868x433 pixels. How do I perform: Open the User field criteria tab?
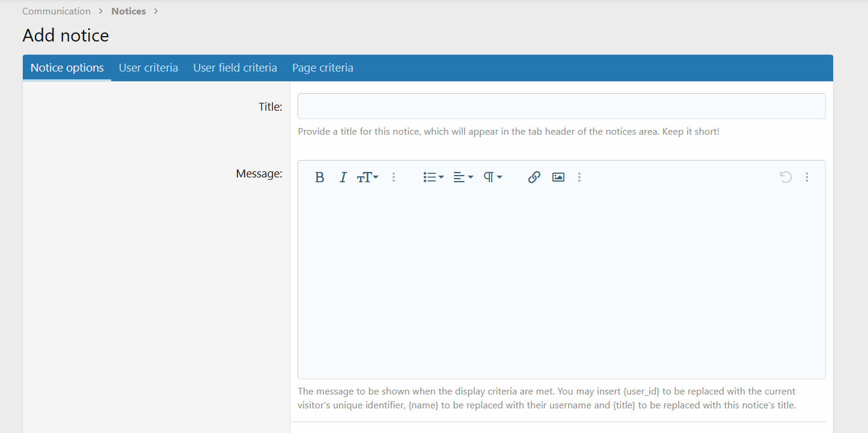click(235, 67)
